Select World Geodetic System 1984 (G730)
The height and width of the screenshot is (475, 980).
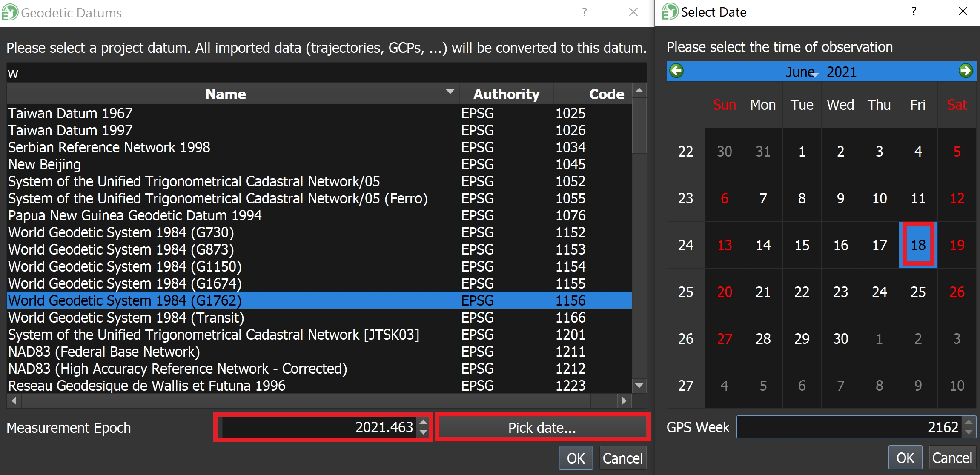point(319,232)
